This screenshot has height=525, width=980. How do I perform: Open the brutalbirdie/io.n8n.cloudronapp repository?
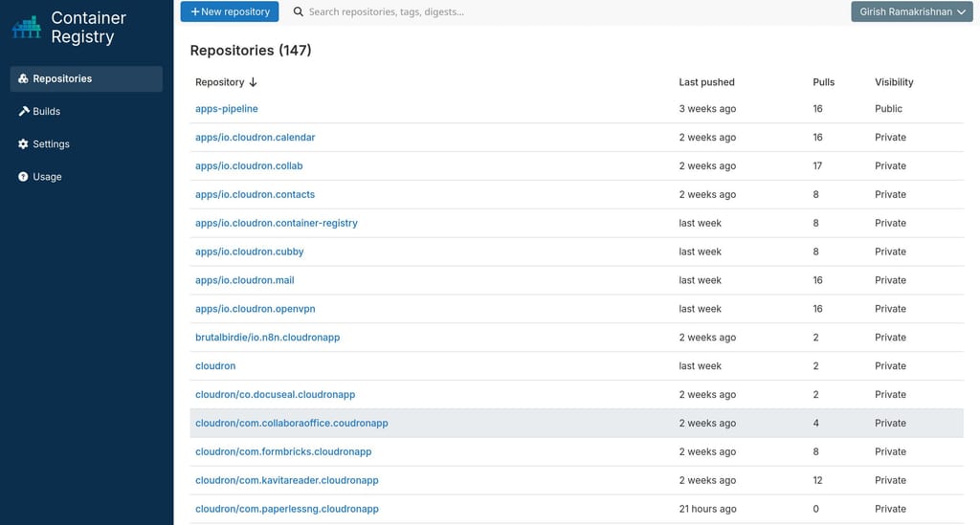268,338
